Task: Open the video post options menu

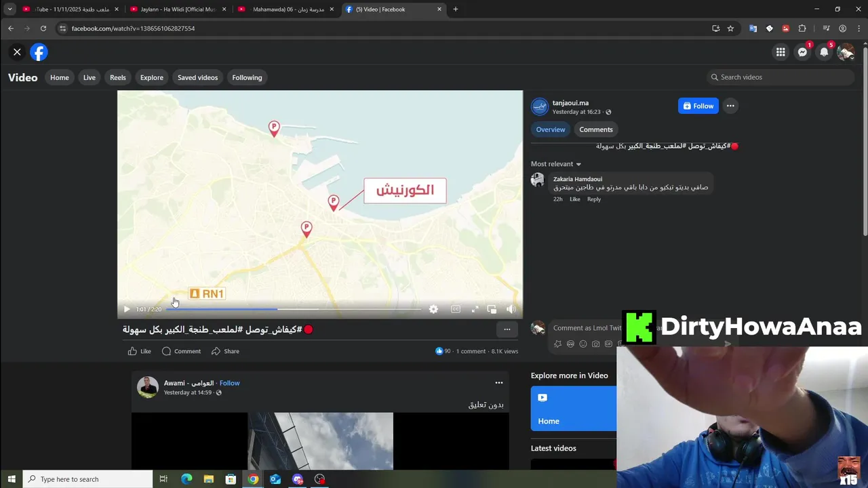Action: coord(507,329)
